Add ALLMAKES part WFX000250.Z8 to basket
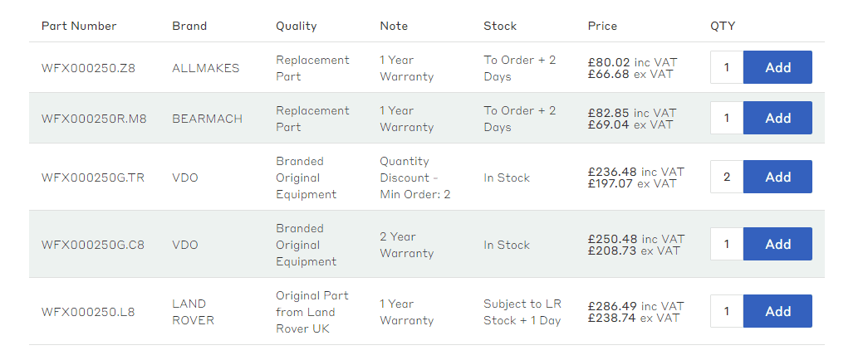This screenshot has width=868, height=360. click(777, 67)
